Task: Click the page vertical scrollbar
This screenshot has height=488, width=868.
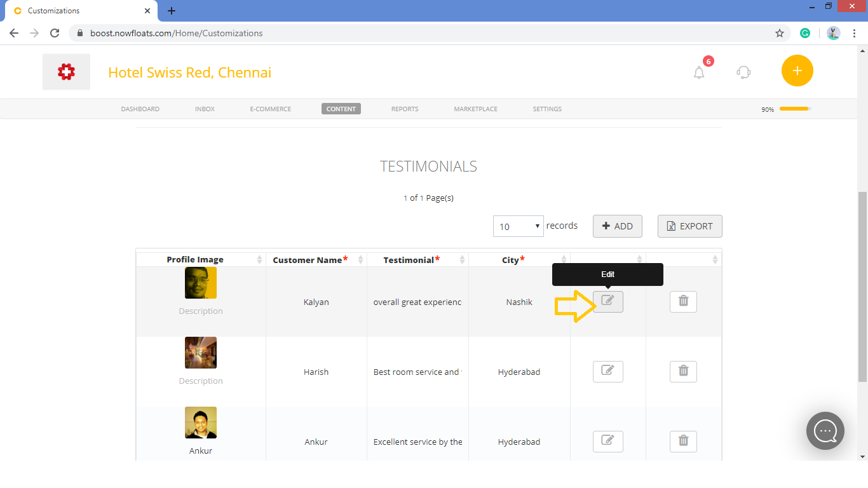Action: click(x=863, y=286)
